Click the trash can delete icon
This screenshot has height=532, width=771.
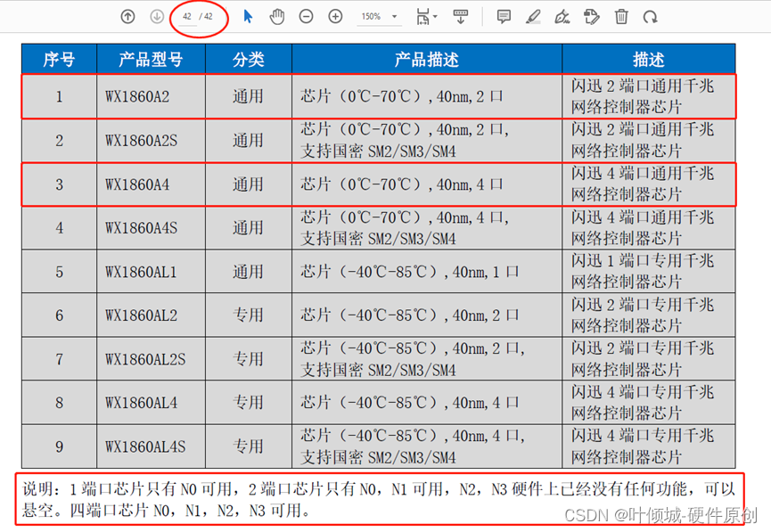pyautogui.click(x=621, y=17)
